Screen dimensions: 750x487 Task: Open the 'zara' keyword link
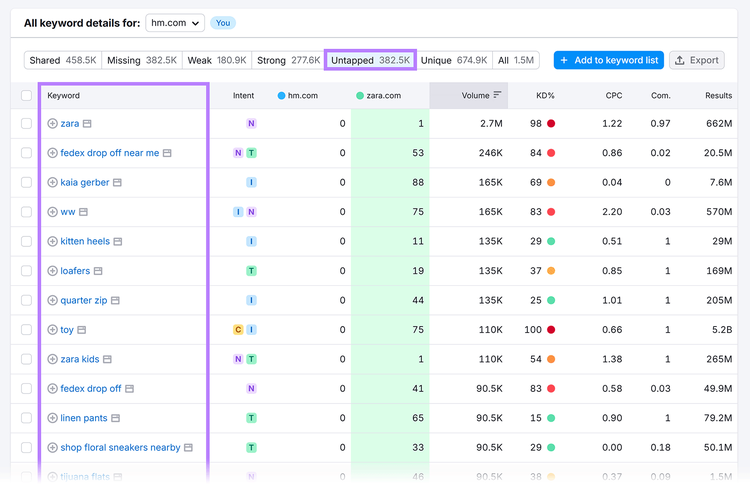pyautogui.click(x=70, y=123)
